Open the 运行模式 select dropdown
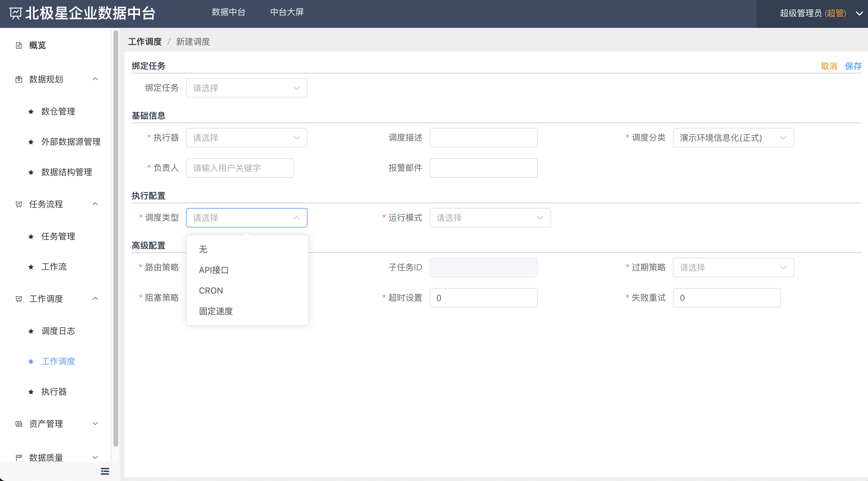The image size is (868, 481). (490, 217)
